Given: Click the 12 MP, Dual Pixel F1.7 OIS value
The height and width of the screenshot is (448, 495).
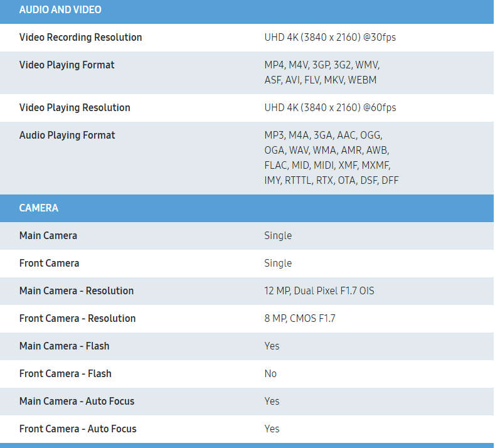Looking at the screenshot, I should pyautogui.click(x=319, y=291).
